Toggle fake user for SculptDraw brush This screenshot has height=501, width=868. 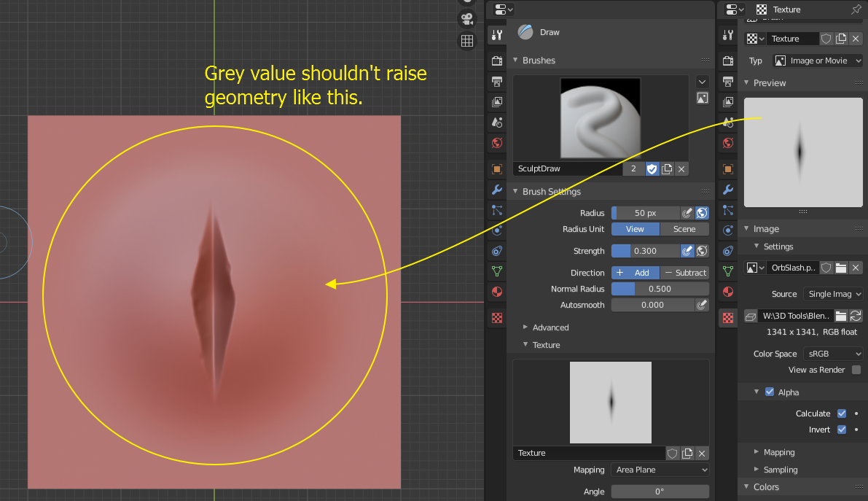click(x=652, y=169)
